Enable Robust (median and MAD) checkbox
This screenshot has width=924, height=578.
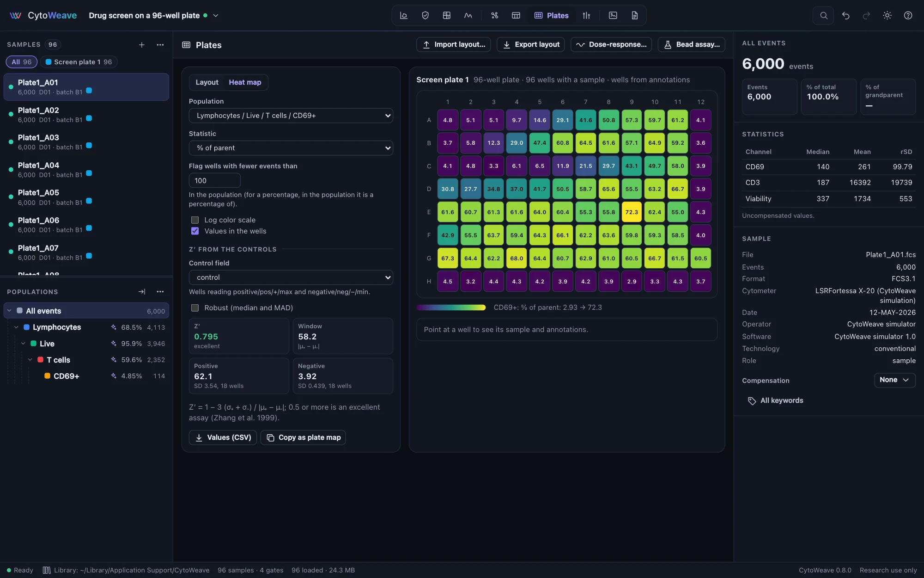click(x=195, y=308)
